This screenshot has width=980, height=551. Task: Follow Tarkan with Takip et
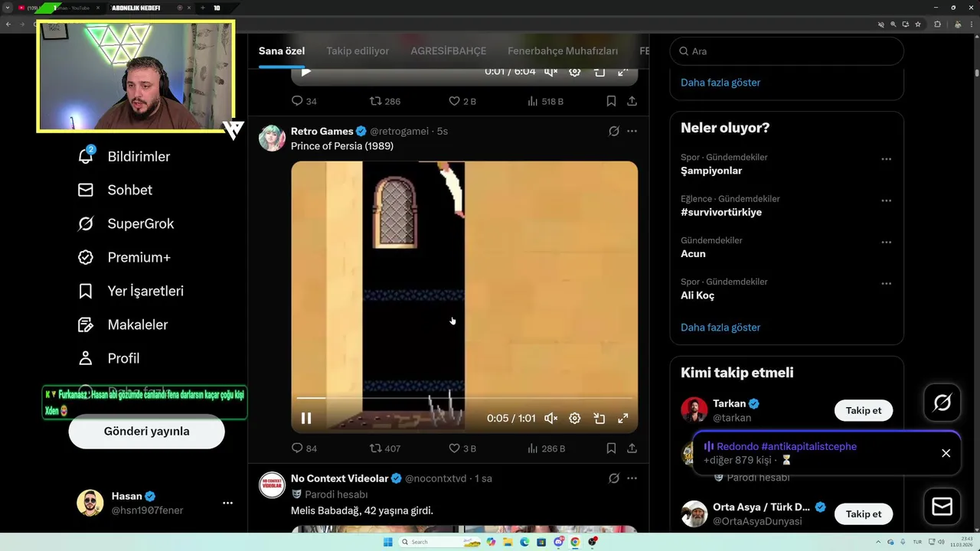864,410
